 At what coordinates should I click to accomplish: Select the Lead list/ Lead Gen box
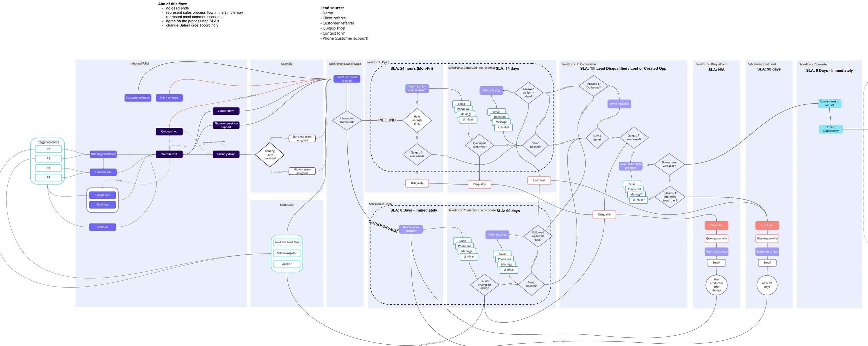[287, 242]
